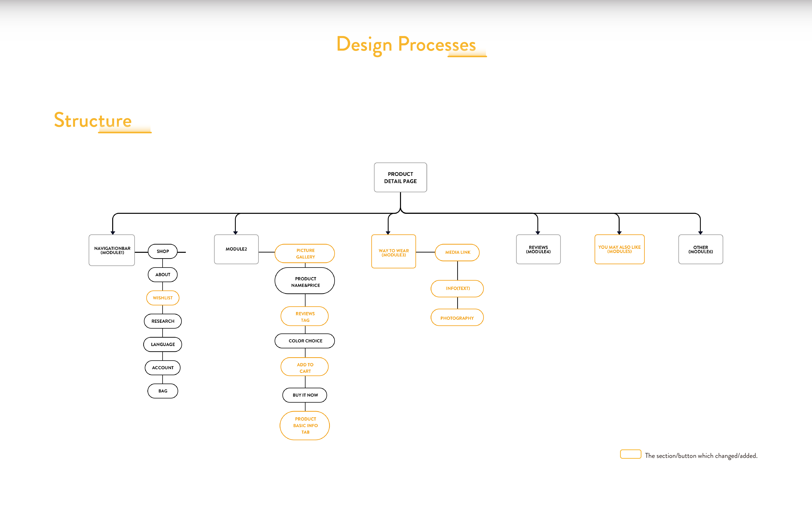
Task: Click the REVIEWS TAG pill
Action: click(305, 317)
